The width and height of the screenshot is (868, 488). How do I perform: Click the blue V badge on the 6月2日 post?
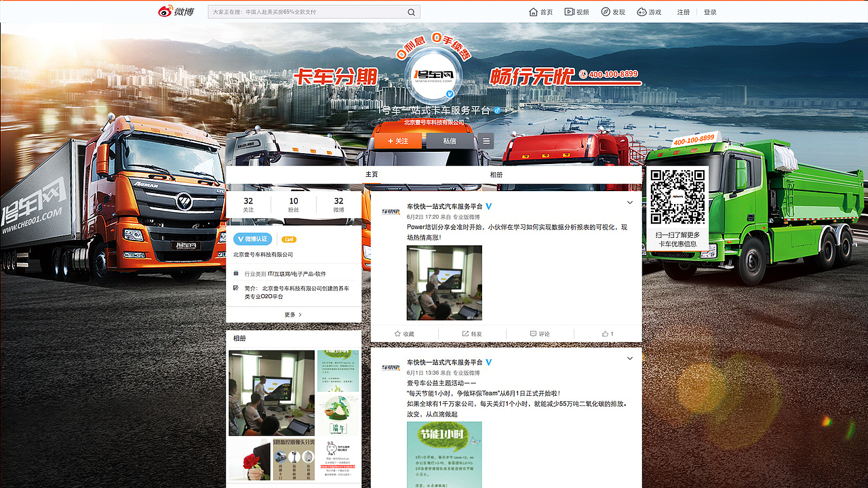(x=488, y=206)
